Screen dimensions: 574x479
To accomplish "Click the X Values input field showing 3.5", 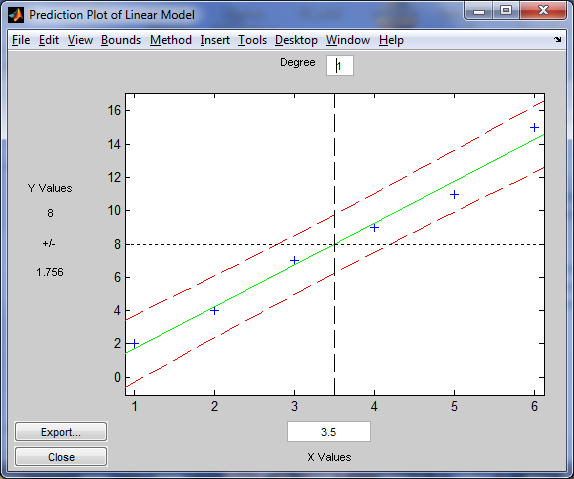I will [329, 432].
